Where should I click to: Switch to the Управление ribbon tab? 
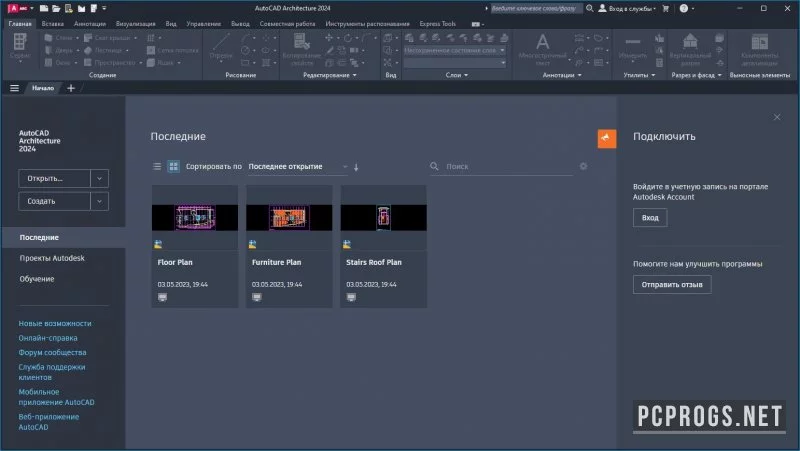(204, 23)
